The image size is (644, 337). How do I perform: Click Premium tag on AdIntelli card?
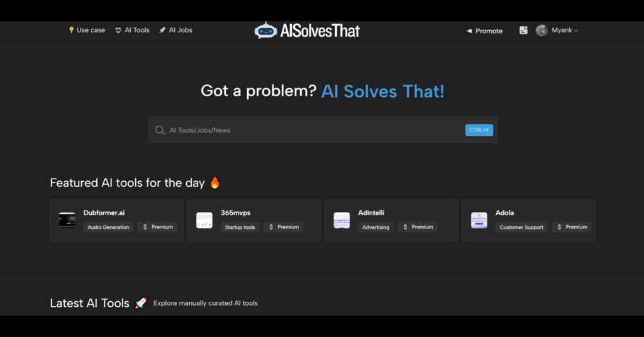click(x=418, y=227)
